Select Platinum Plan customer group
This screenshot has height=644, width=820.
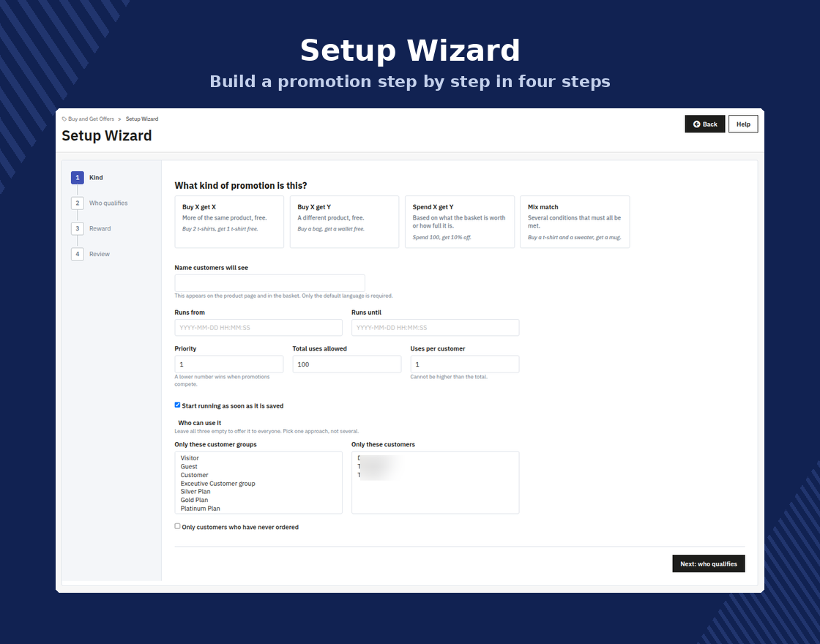click(x=201, y=509)
